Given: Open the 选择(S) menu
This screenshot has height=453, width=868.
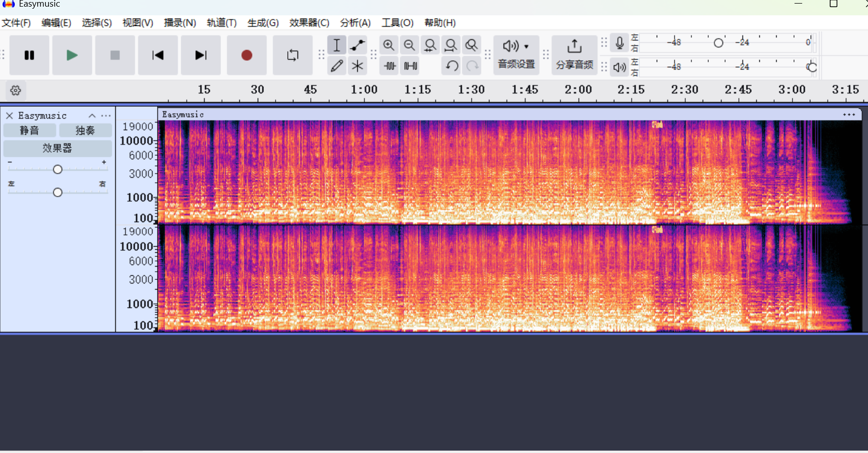Looking at the screenshot, I should point(97,23).
